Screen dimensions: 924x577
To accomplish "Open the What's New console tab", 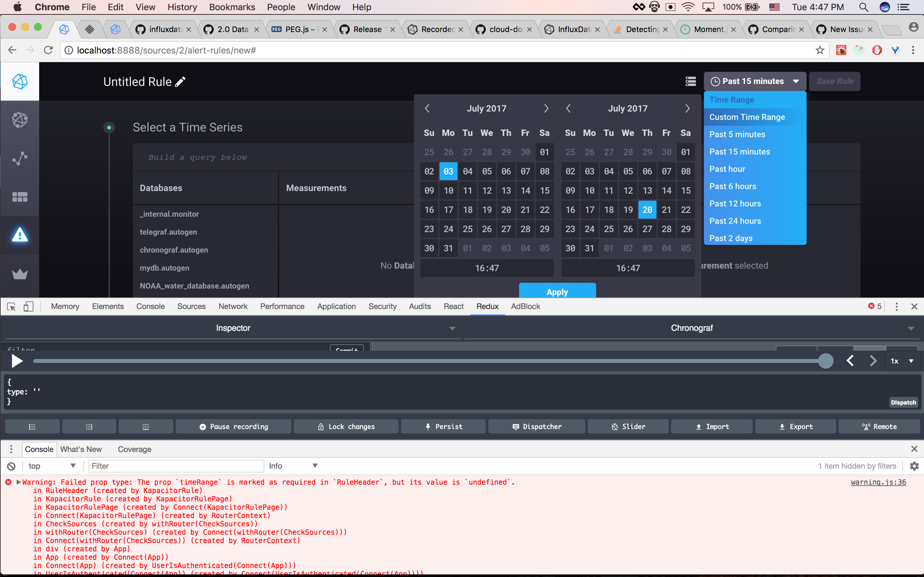I will tap(81, 449).
